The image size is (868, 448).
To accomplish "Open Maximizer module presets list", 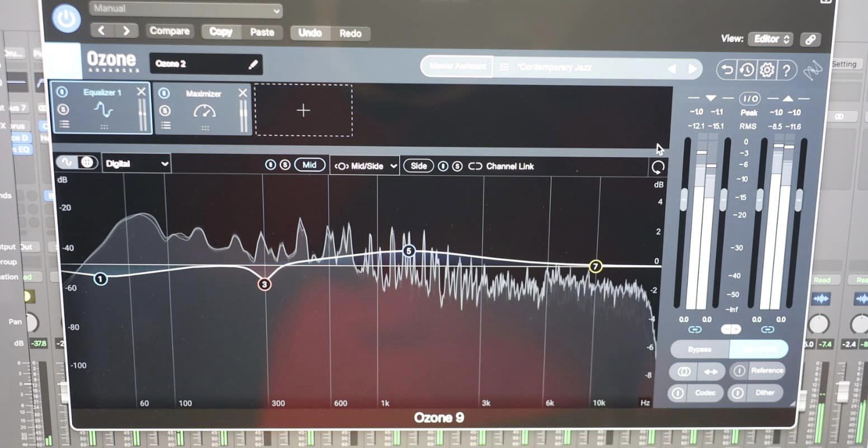I will [166, 125].
